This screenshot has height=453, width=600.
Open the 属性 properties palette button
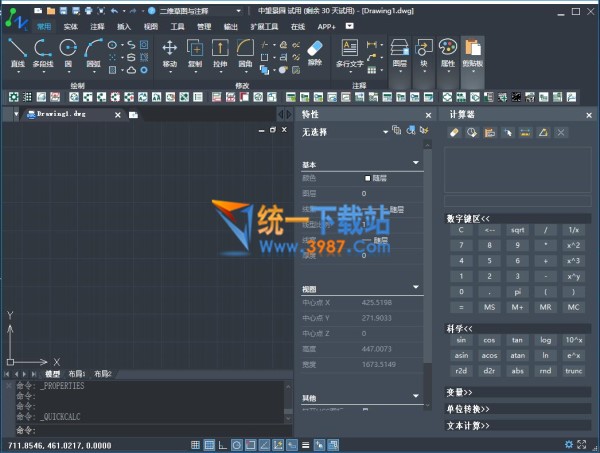tap(448, 55)
